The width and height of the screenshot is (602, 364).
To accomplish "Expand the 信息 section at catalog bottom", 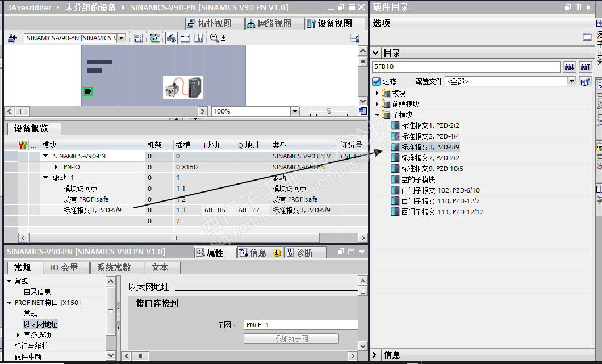I will click(x=375, y=355).
